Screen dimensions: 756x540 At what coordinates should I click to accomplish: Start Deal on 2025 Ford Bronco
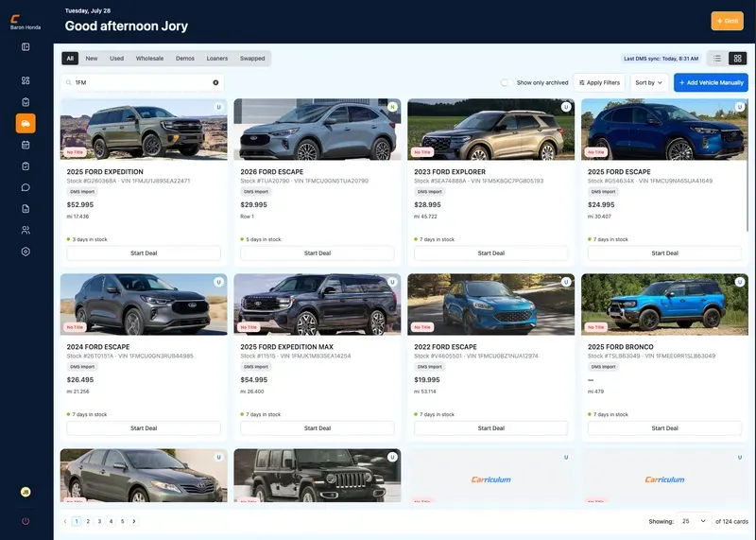[x=664, y=428]
